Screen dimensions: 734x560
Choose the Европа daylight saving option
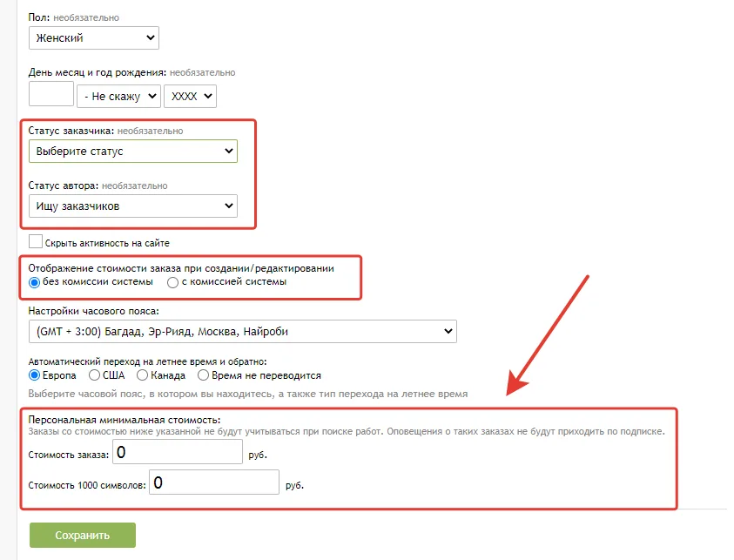click(x=35, y=375)
